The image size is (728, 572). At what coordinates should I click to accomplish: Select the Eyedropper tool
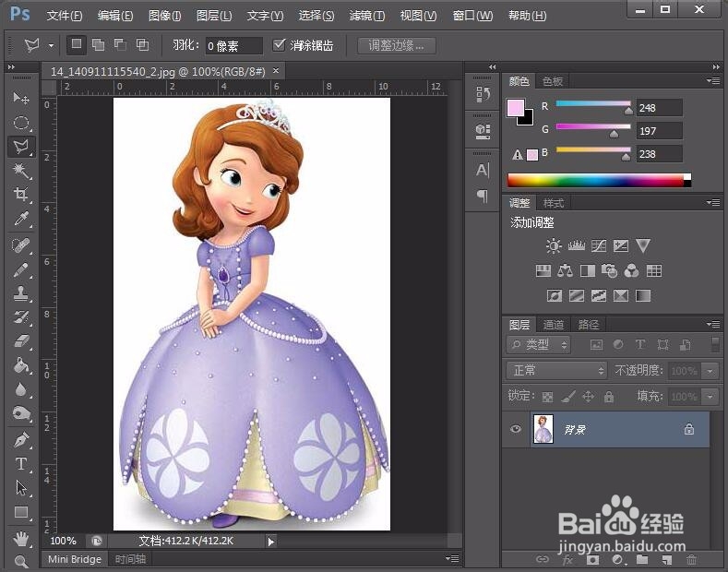pyautogui.click(x=21, y=219)
